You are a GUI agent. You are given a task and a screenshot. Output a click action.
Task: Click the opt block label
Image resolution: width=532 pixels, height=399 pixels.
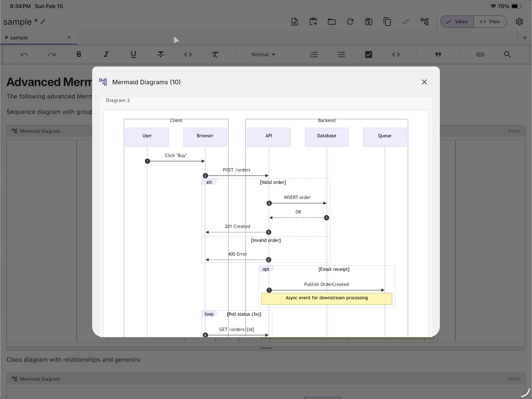(266, 269)
